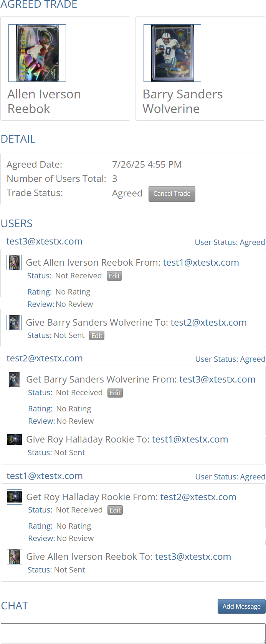The height and width of the screenshot is (644, 266).
Task: Click small Roy Halladay icon under test2 user
Action: pyautogui.click(x=15, y=439)
